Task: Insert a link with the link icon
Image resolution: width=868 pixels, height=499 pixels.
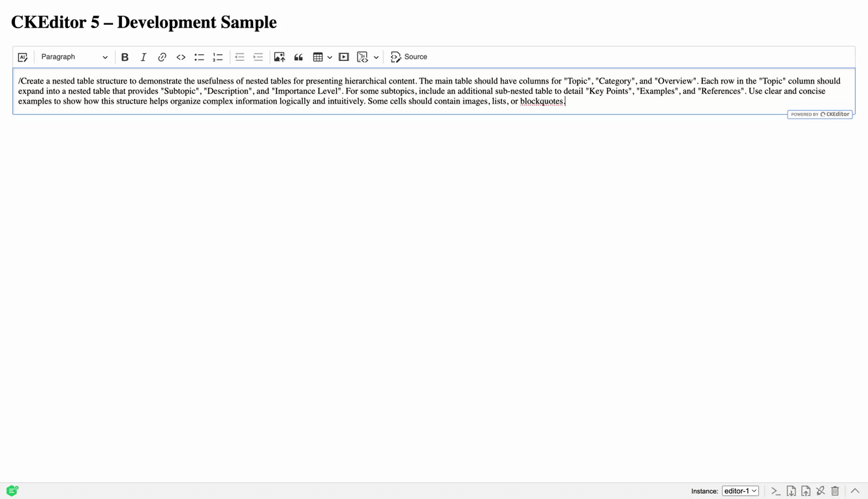Action: 162,57
